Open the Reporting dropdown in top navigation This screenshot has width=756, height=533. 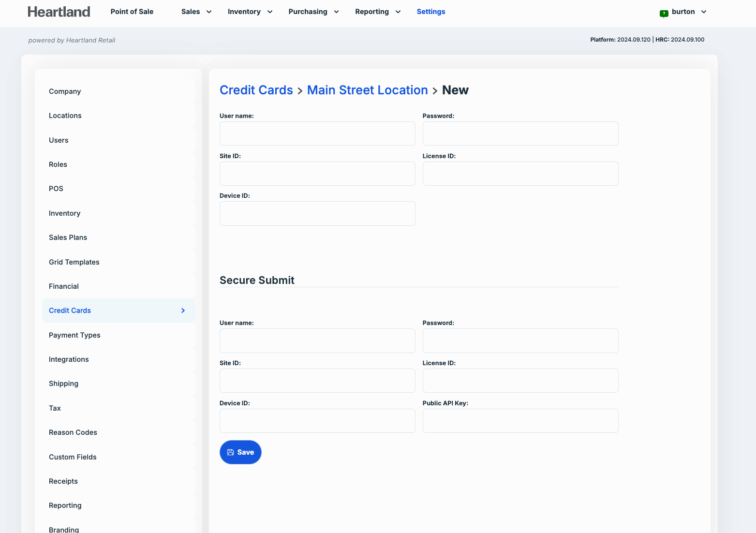pyautogui.click(x=377, y=12)
